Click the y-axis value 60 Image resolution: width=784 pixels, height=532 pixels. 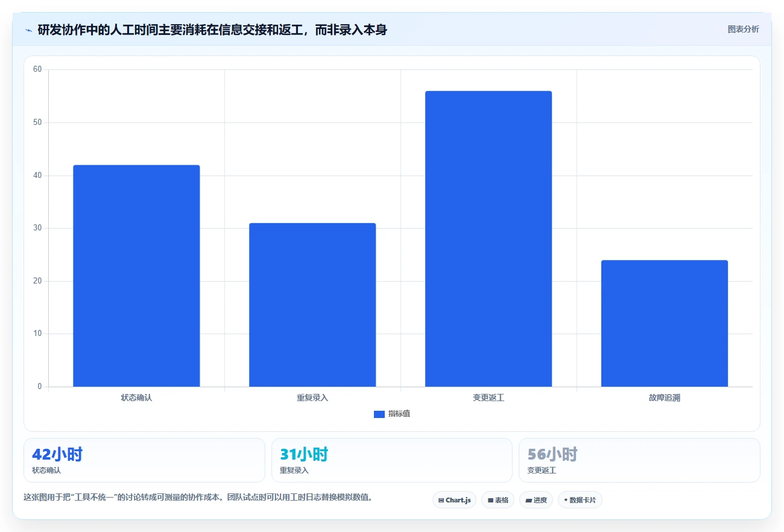point(37,69)
